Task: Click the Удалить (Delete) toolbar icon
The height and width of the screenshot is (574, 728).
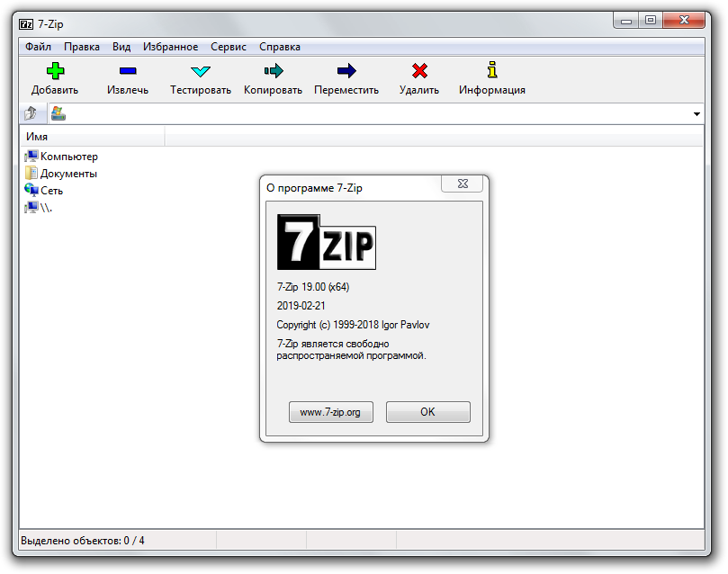Action: click(x=418, y=69)
